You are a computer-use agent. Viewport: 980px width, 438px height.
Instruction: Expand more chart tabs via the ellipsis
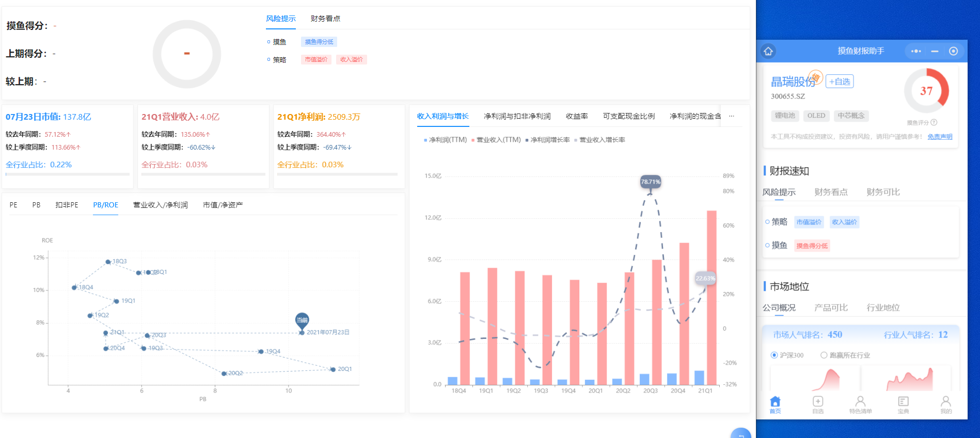click(x=731, y=116)
